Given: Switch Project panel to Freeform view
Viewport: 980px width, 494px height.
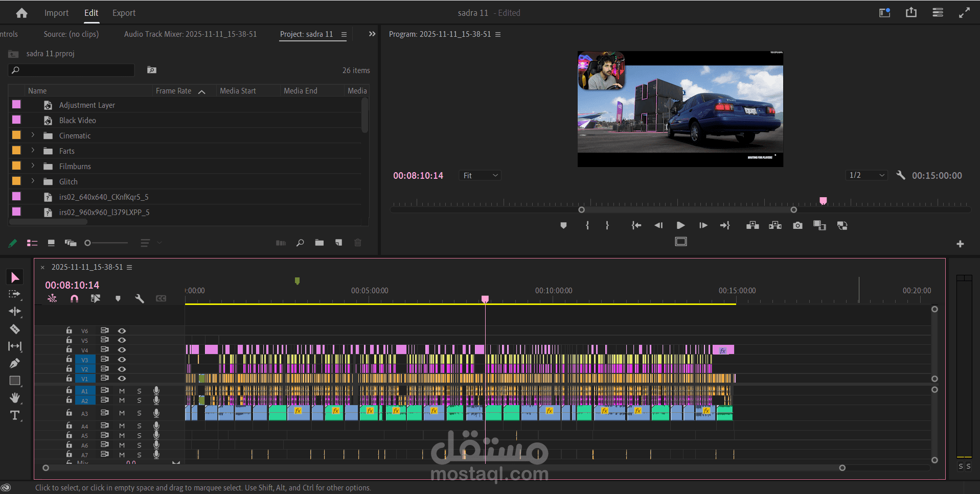Looking at the screenshot, I should coord(71,243).
